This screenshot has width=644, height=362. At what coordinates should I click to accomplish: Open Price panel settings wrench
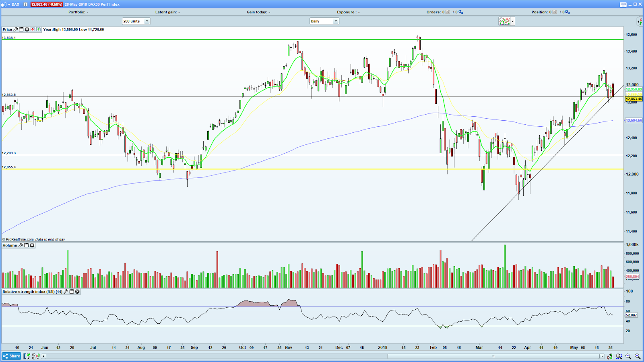[16, 29]
